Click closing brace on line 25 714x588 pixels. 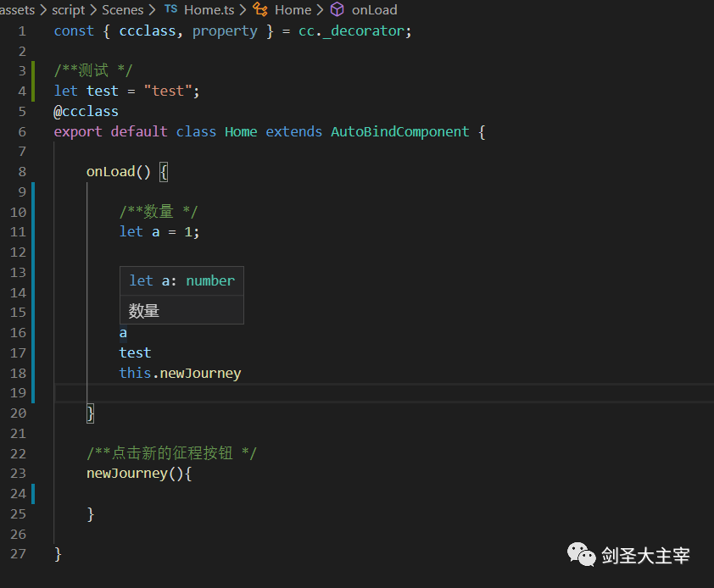coord(90,513)
